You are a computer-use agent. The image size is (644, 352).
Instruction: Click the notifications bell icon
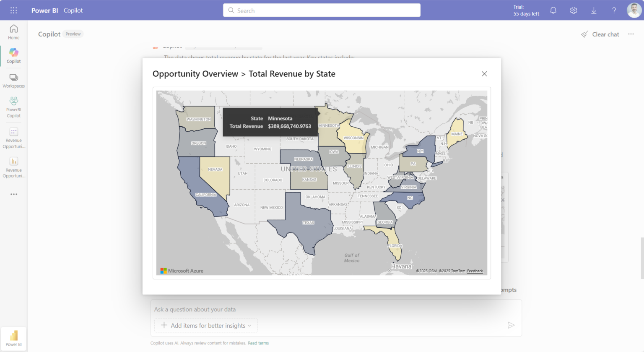point(553,10)
